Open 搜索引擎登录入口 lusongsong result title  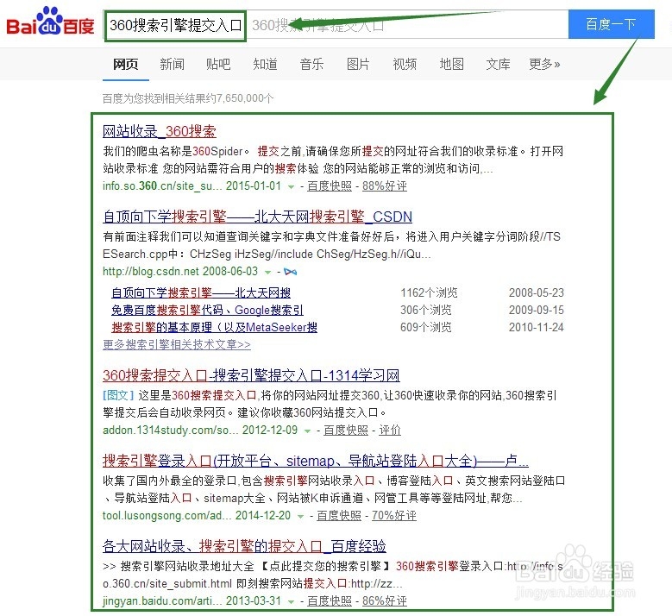[316, 461]
